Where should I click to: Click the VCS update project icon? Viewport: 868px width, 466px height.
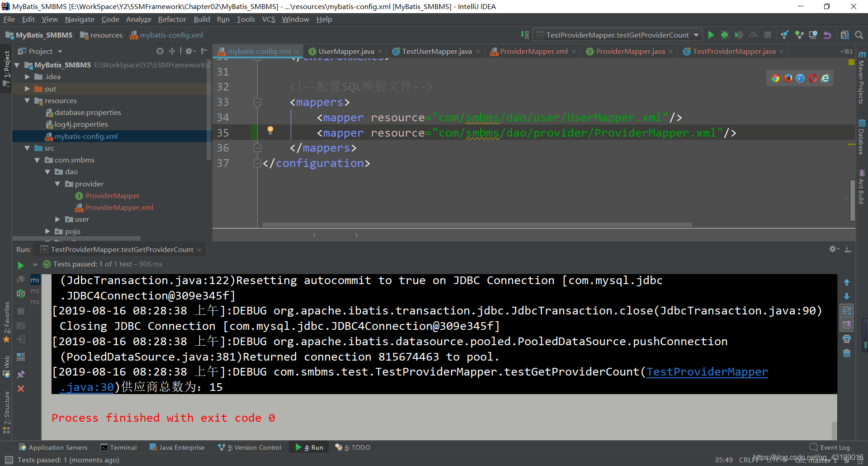(x=785, y=35)
